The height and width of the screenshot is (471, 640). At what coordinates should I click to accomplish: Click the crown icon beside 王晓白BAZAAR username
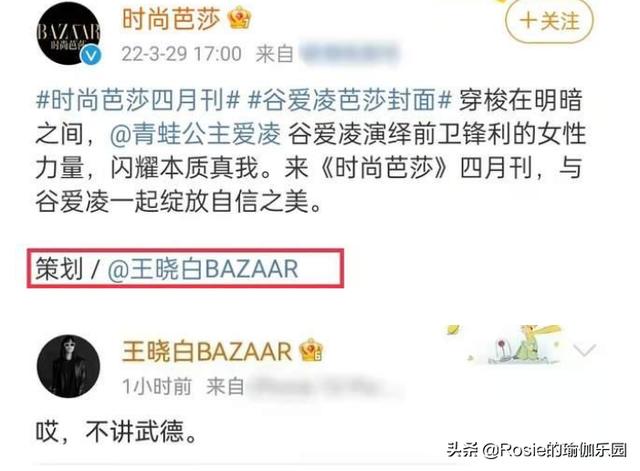click(x=311, y=351)
